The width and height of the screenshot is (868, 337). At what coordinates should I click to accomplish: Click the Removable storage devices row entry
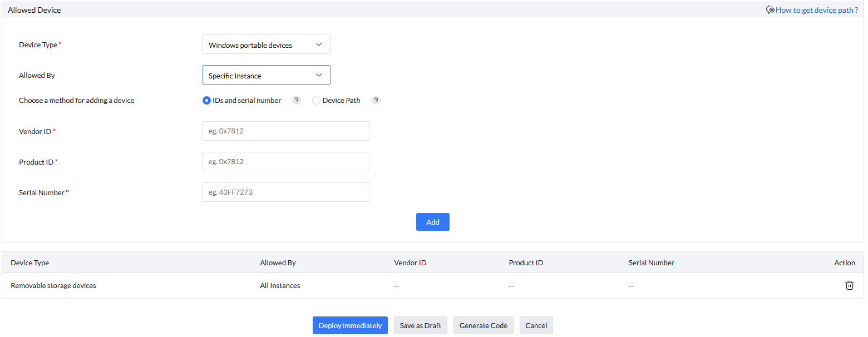point(53,285)
